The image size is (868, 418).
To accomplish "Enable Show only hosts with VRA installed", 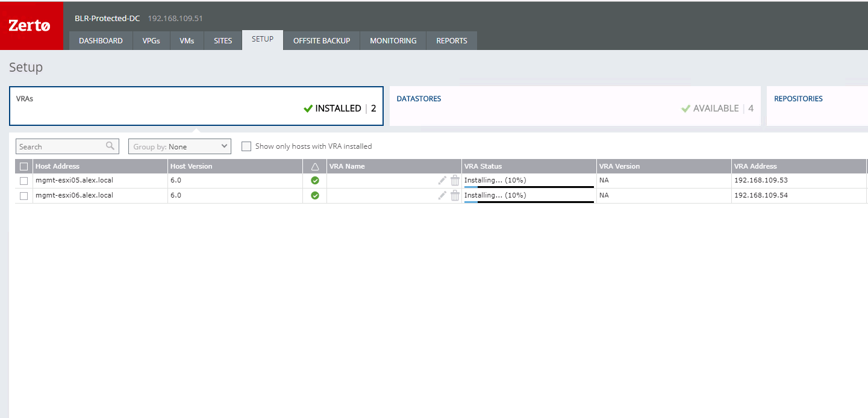I will point(246,146).
